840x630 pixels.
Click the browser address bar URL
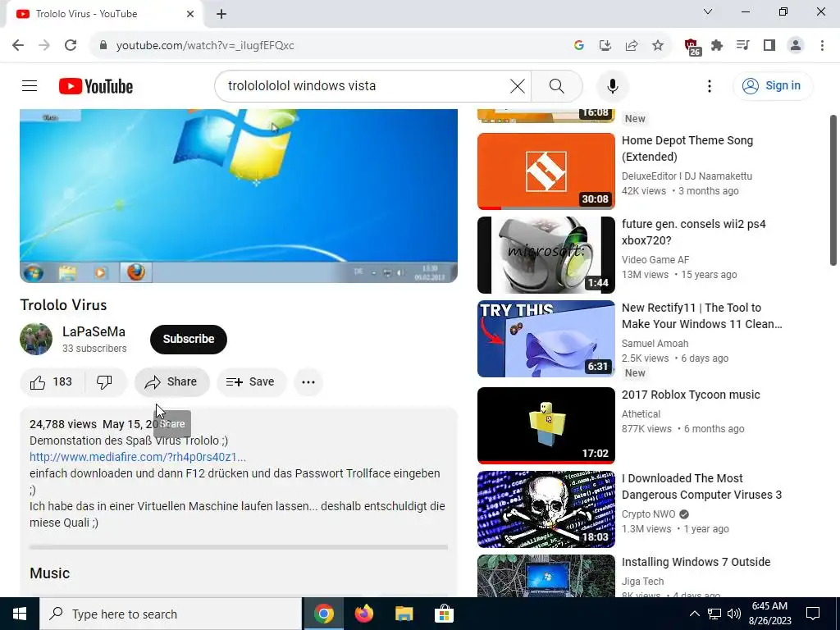pos(205,46)
